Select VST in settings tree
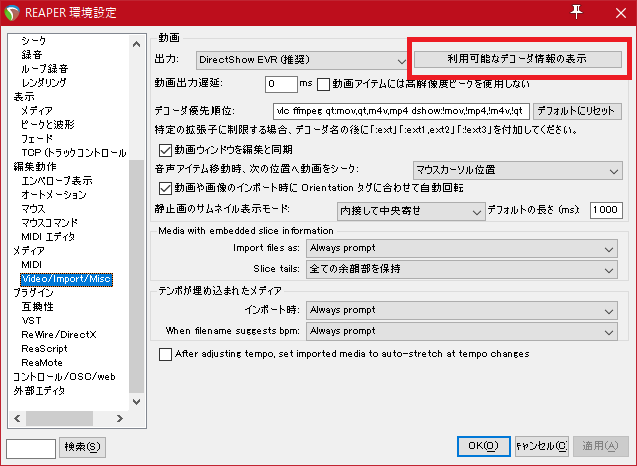Viewport: 637px width, 466px height. [x=31, y=321]
